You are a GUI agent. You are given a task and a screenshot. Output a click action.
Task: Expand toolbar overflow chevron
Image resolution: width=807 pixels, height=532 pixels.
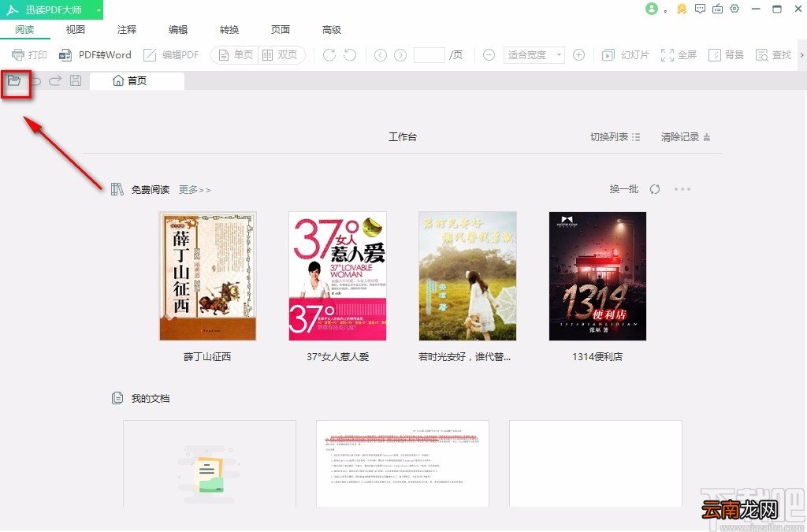tap(801, 54)
